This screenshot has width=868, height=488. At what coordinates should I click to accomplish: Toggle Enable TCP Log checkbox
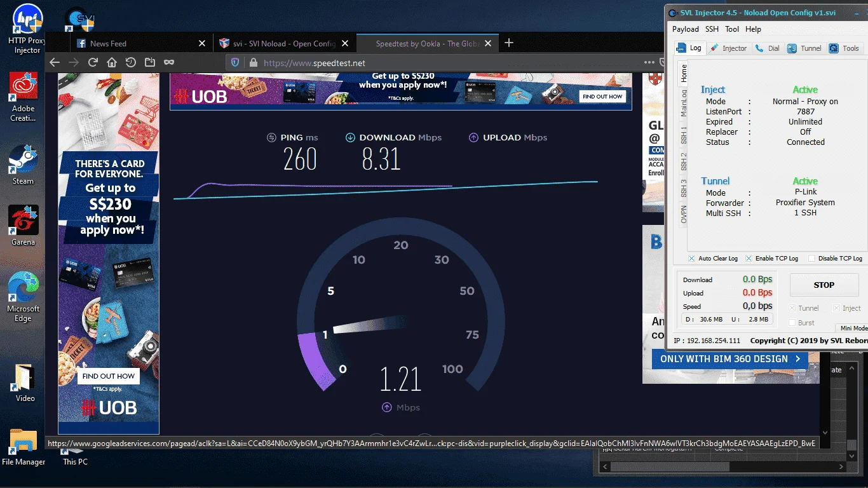pyautogui.click(x=749, y=259)
